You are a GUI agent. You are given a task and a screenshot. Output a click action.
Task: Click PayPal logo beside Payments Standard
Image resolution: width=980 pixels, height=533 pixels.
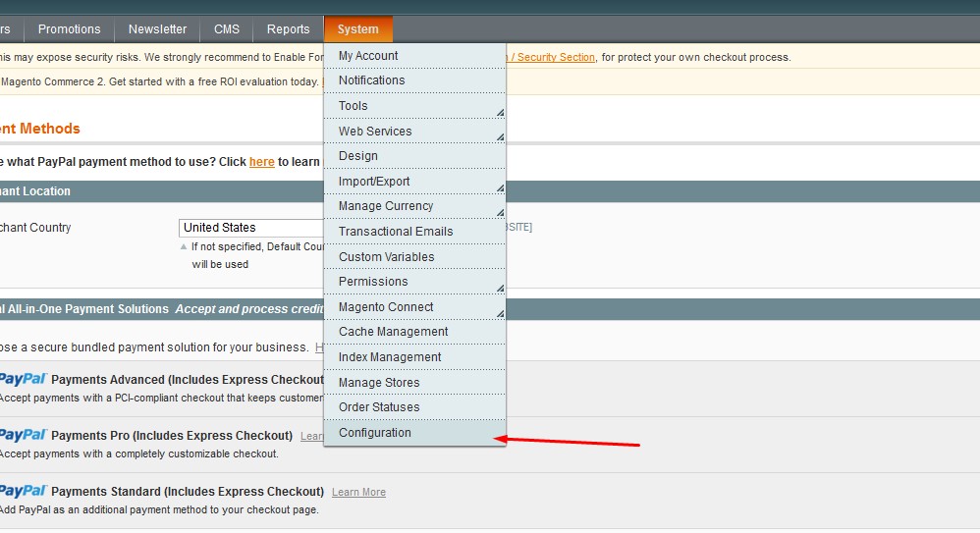point(23,491)
